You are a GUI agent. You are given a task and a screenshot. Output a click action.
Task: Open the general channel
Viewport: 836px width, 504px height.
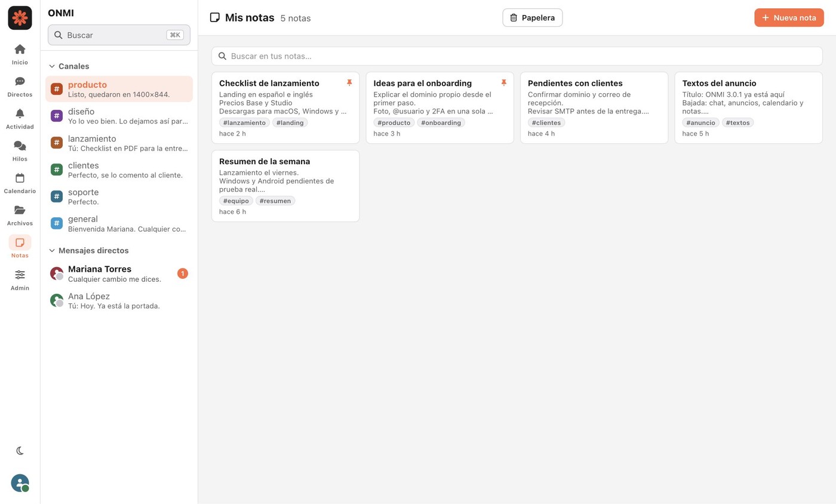tap(119, 223)
